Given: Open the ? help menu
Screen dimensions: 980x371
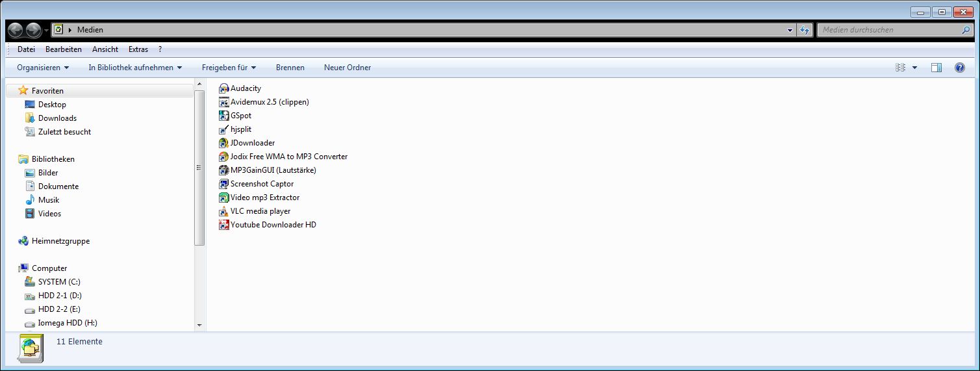Looking at the screenshot, I should pos(160,49).
